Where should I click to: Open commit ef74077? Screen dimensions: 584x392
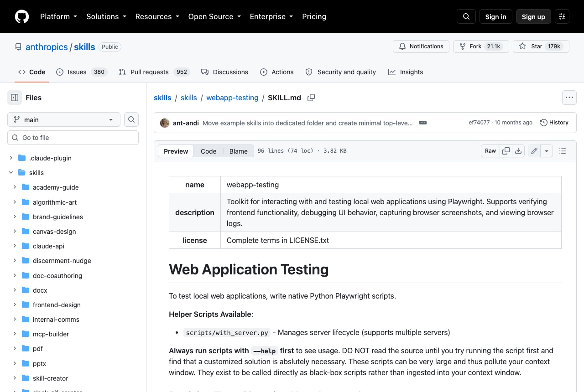pos(479,123)
